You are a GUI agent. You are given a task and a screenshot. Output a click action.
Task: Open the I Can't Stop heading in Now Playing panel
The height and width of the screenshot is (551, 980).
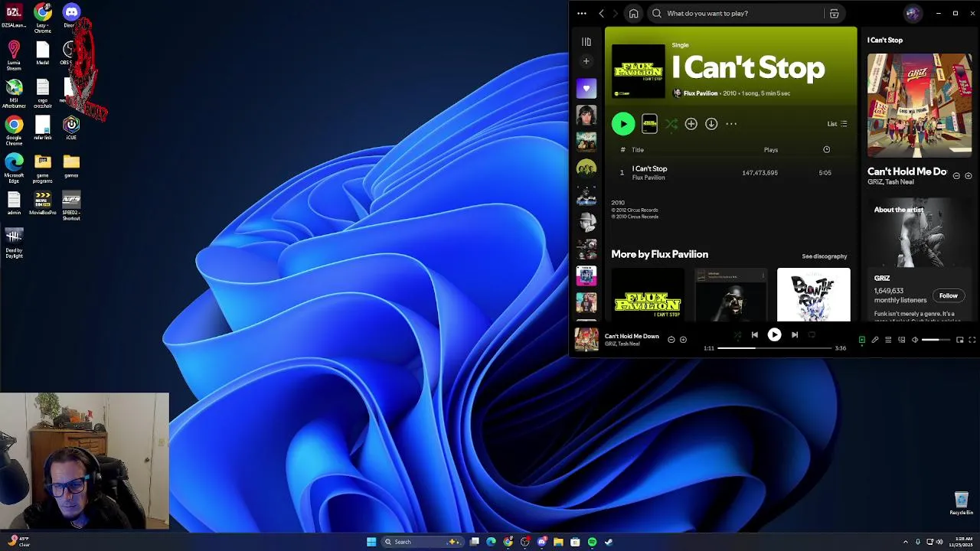[885, 40]
